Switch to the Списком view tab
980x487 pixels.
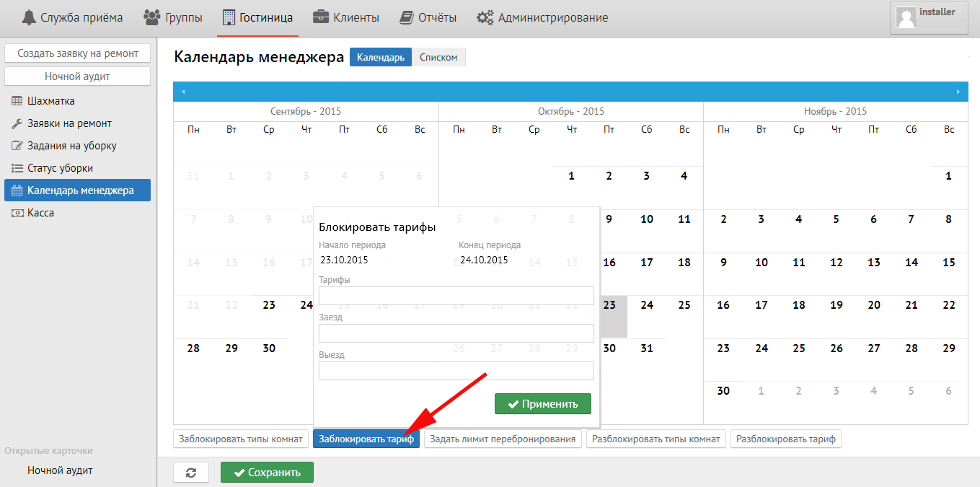438,57
